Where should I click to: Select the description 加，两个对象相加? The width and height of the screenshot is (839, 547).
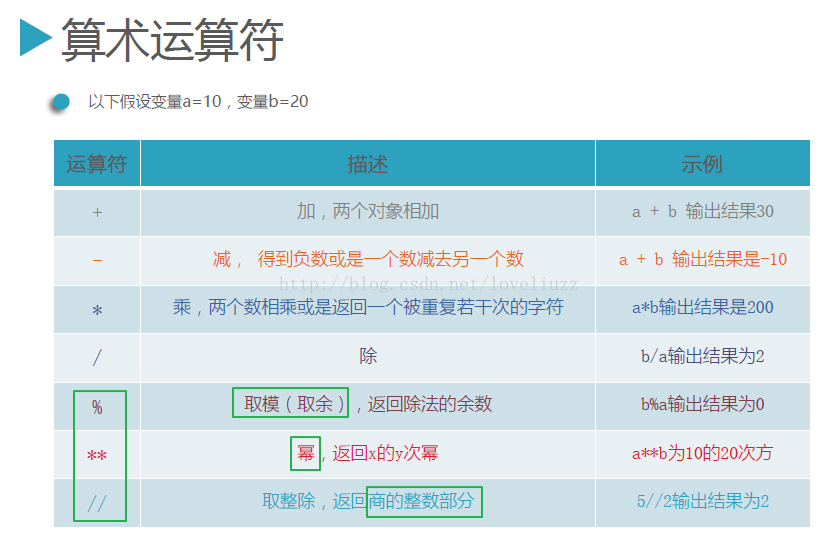[368, 211]
